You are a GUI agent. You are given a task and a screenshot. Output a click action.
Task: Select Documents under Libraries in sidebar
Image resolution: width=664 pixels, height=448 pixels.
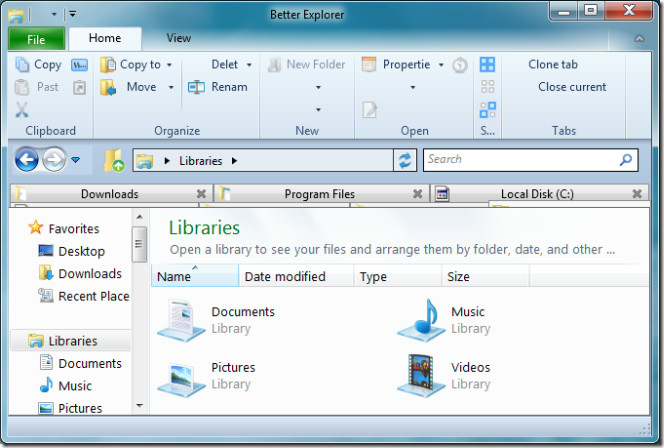(80, 363)
